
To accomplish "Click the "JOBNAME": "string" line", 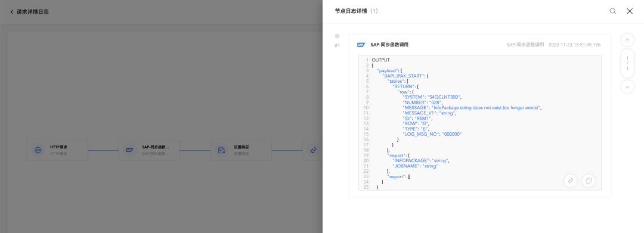I will point(415,166).
